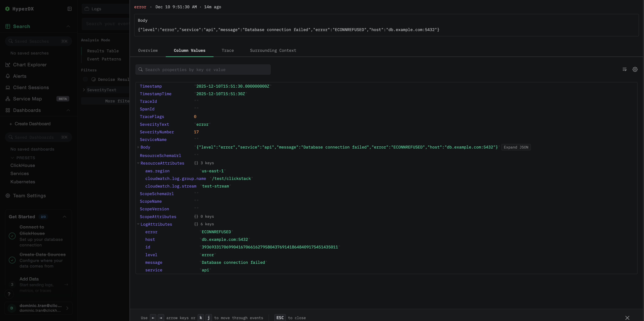Go to Client Sessions in the sidebar
Viewport: 644px width, 321px height.
pyautogui.click(x=31, y=87)
